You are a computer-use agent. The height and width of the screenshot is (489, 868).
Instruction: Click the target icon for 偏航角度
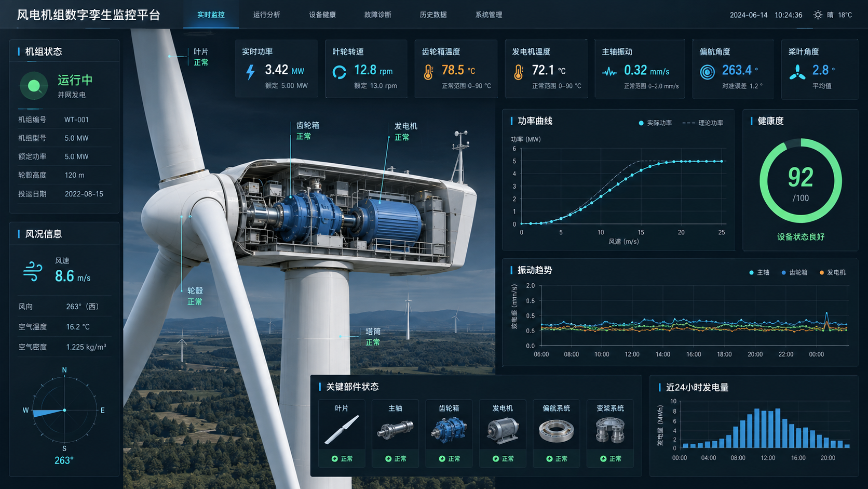(707, 72)
